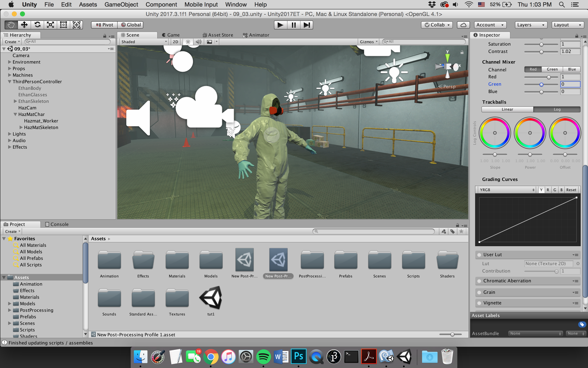Open the Gizmos dropdown
Image resolution: width=588 pixels, height=368 pixels.
coord(369,42)
